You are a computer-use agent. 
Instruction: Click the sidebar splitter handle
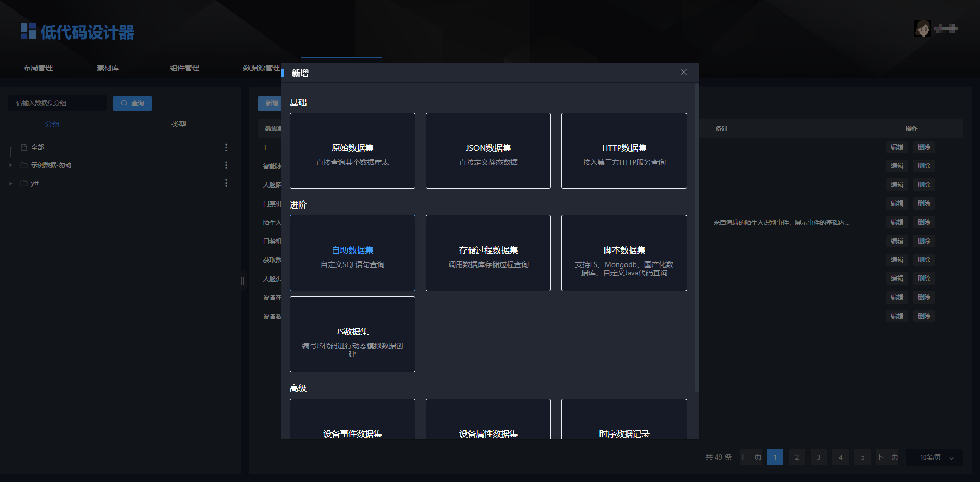[243, 281]
